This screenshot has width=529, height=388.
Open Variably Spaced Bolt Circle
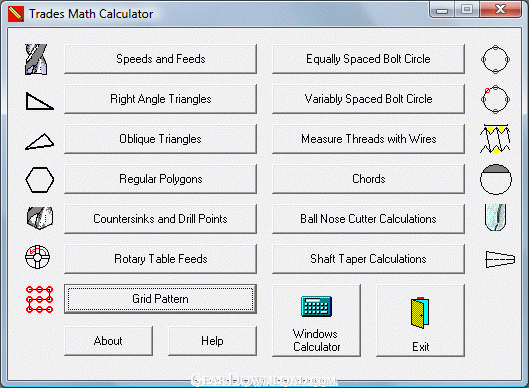(368, 99)
